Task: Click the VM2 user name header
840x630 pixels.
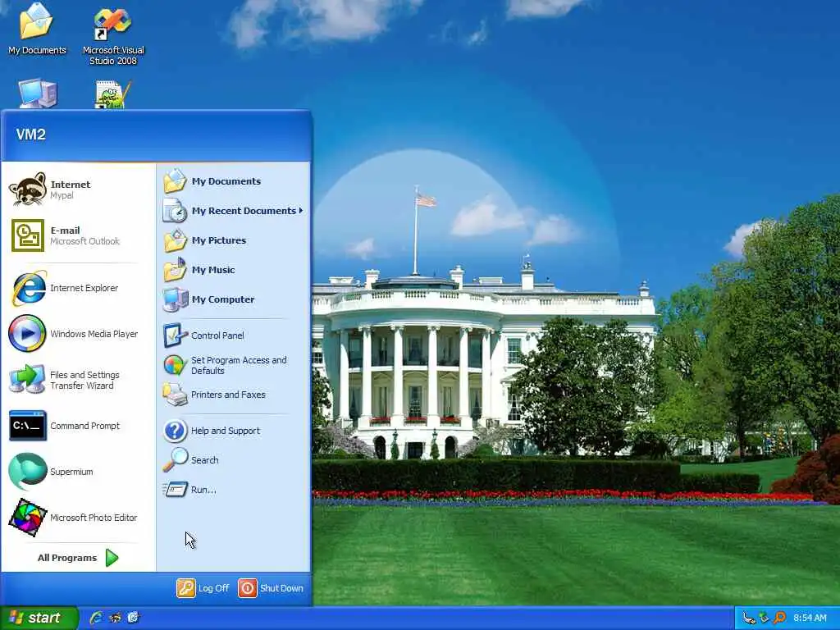Action: click(31, 135)
